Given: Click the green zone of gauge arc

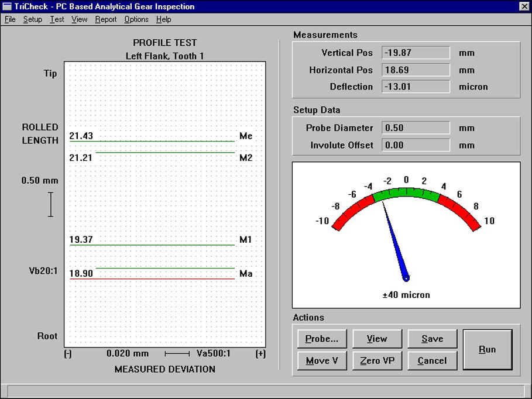Looking at the screenshot, I should 406,192.
